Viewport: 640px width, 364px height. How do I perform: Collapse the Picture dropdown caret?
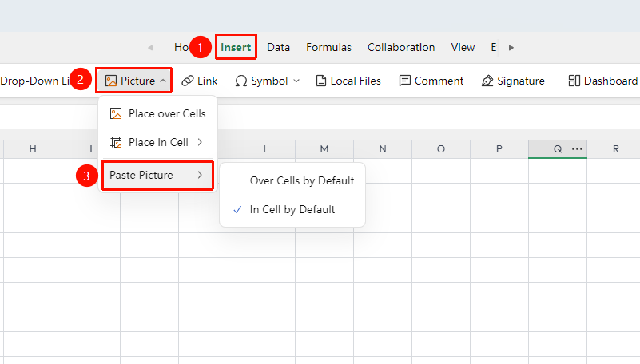[x=163, y=81]
